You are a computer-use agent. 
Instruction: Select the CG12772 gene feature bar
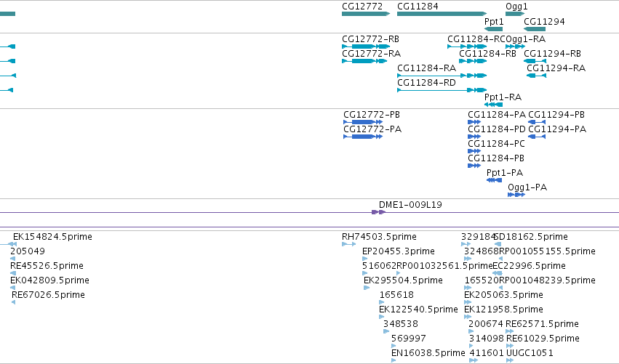(x=366, y=14)
